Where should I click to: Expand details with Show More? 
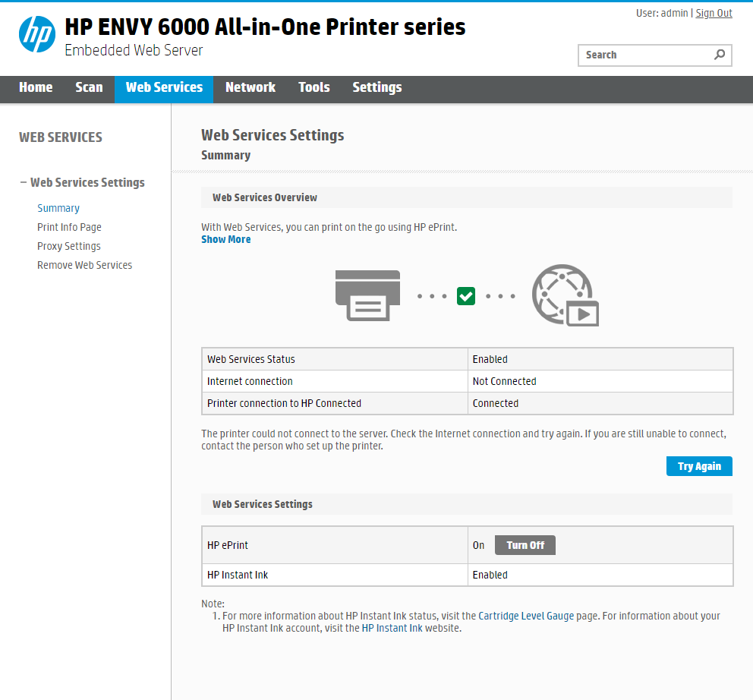225,239
